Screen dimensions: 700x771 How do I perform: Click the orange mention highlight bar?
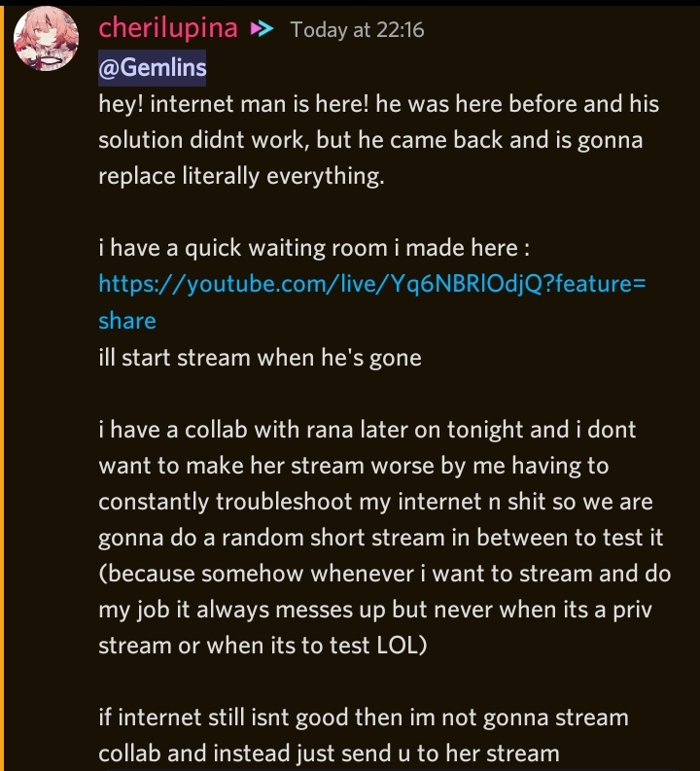[x=2, y=389]
